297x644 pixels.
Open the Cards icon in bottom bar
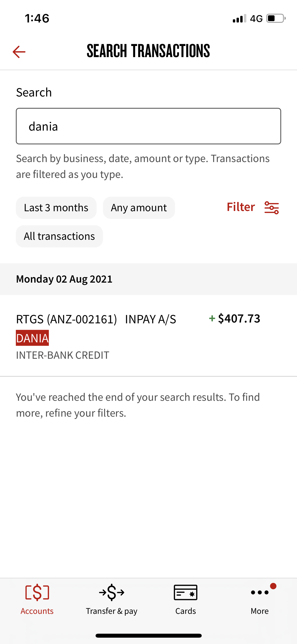tap(186, 592)
